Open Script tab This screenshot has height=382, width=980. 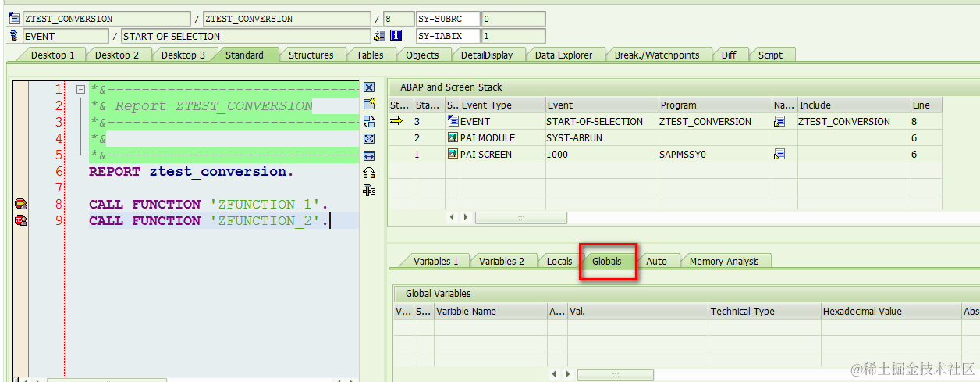(770, 55)
